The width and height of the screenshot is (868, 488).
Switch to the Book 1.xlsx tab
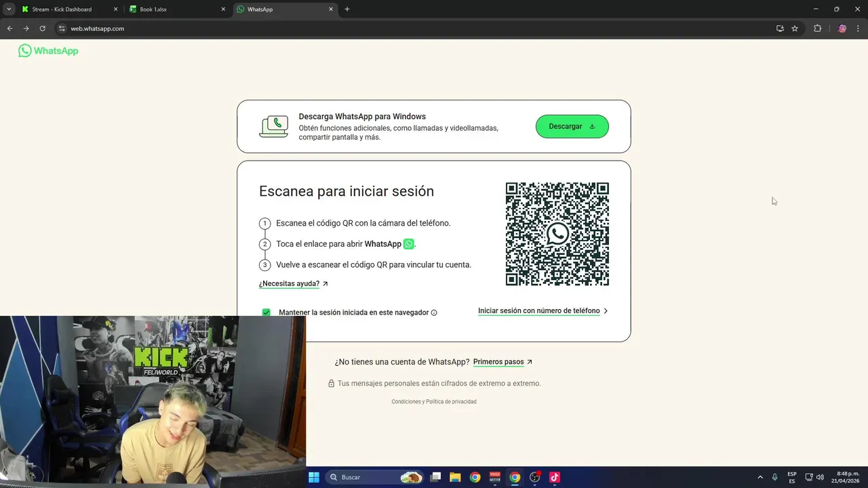coord(176,9)
